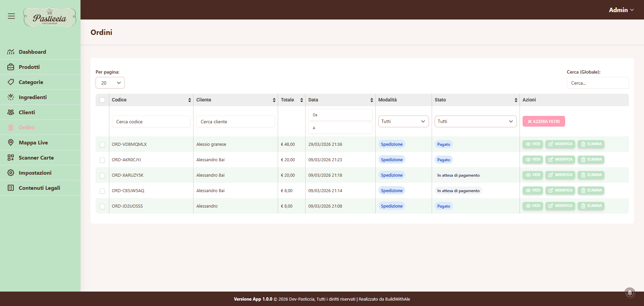
Task: Tick the select-all checkbox in header
Action: click(x=102, y=100)
